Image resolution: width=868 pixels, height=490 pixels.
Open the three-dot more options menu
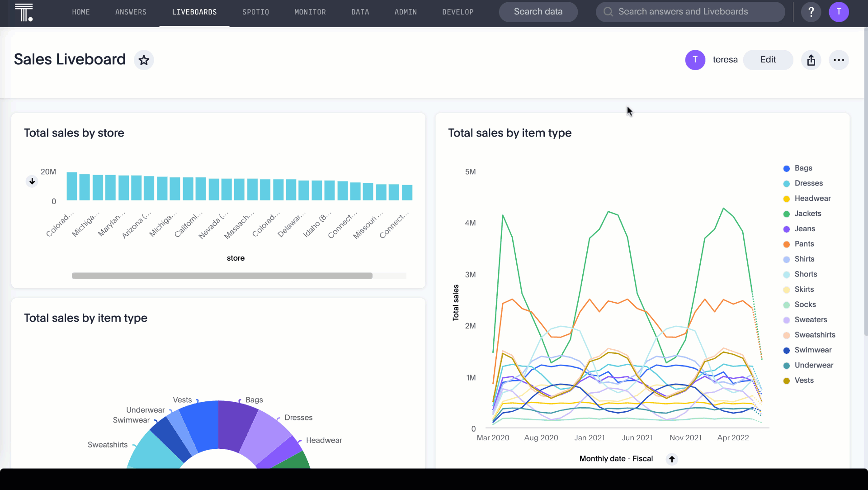pos(839,60)
